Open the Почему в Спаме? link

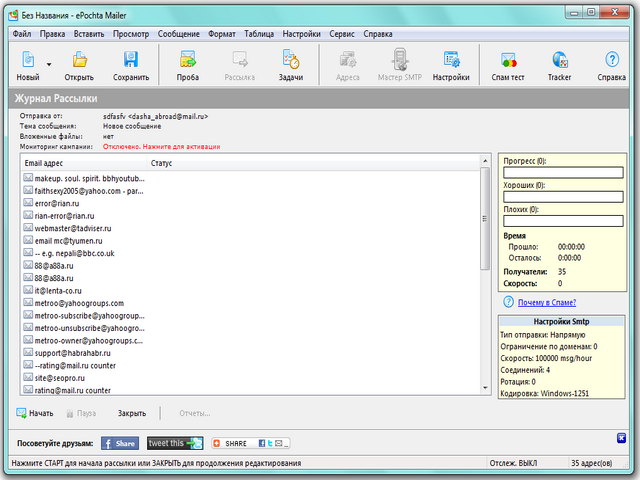pyautogui.click(x=547, y=302)
